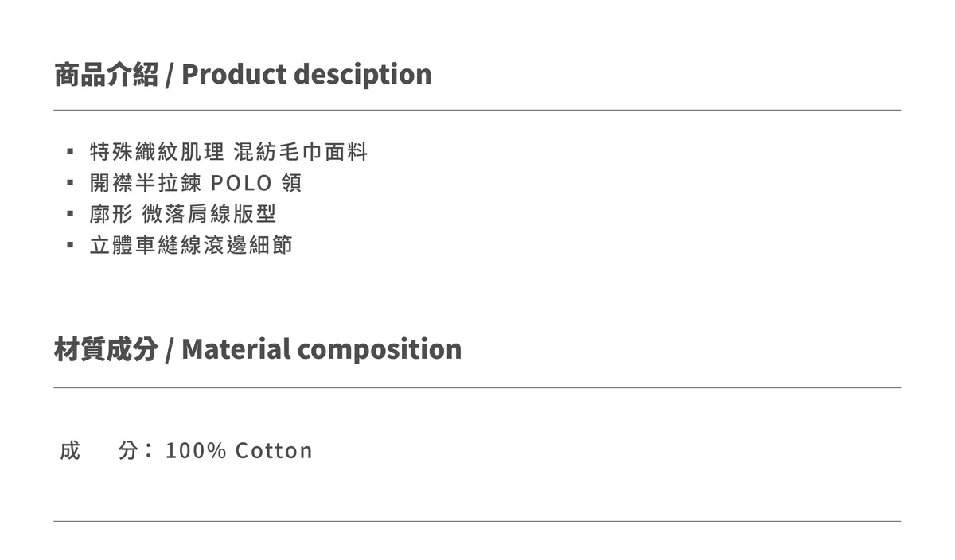Viewport: 955px width, 560px height.
Task: Click the bottom divider line below Cotton
Action: click(x=477, y=521)
